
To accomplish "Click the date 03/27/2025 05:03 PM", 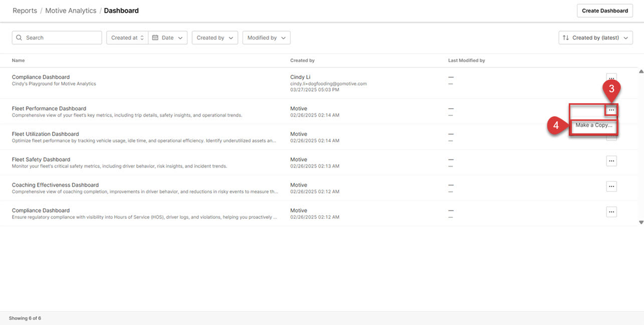I will 315,90.
